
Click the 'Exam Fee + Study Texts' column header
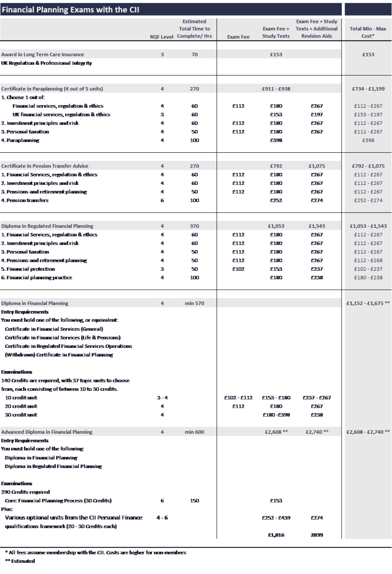click(276, 32)
